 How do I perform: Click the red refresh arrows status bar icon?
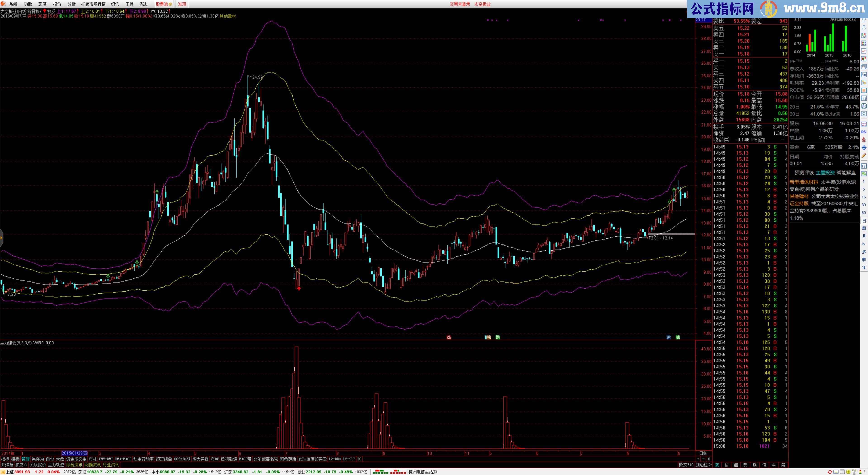pos(830,472)
